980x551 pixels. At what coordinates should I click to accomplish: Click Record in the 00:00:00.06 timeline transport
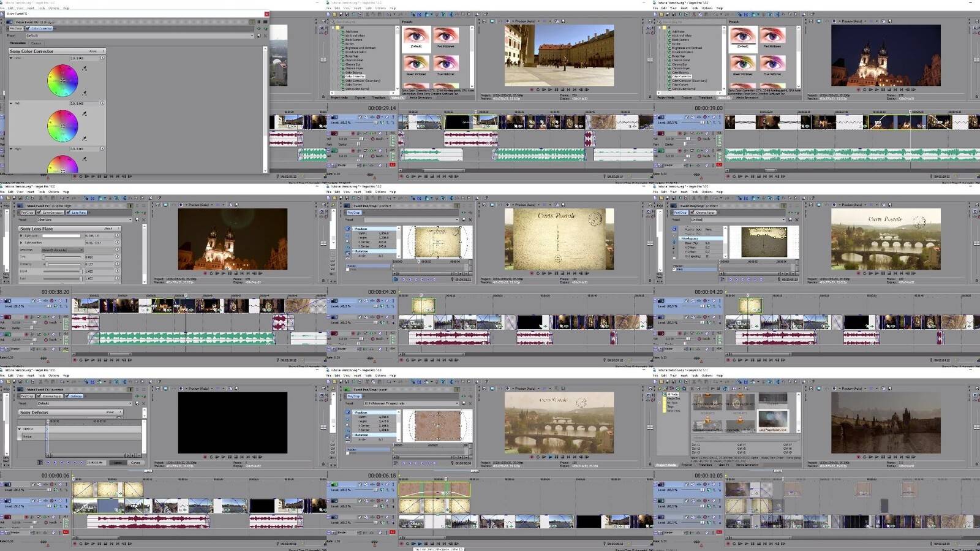pos(75,543)
